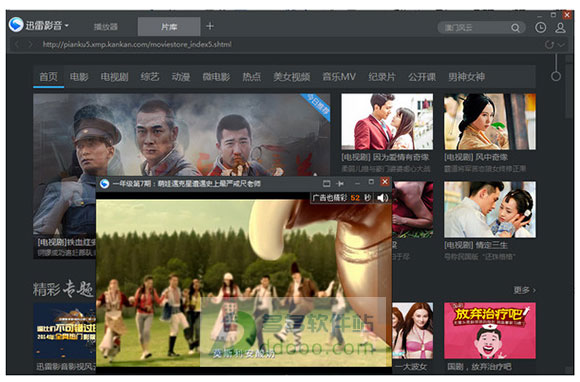Open the partially hidden topic thumbnail at bottom left
Viewport: 580px width, 382px height.
65,331
